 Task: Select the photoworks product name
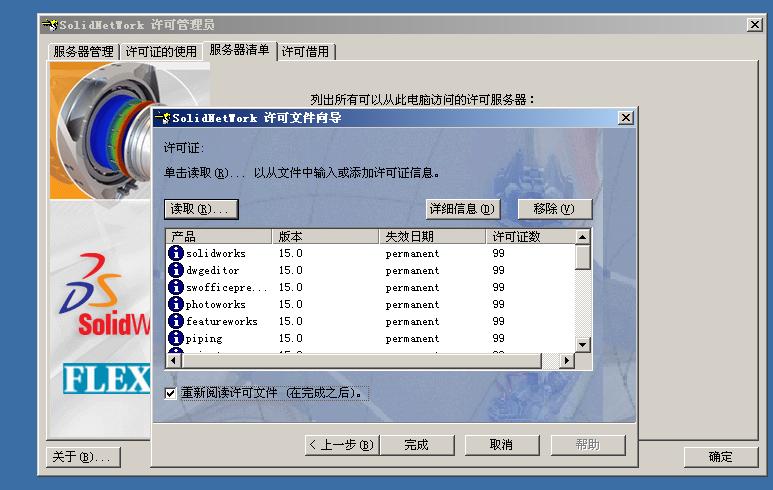(x=215, y=305)
